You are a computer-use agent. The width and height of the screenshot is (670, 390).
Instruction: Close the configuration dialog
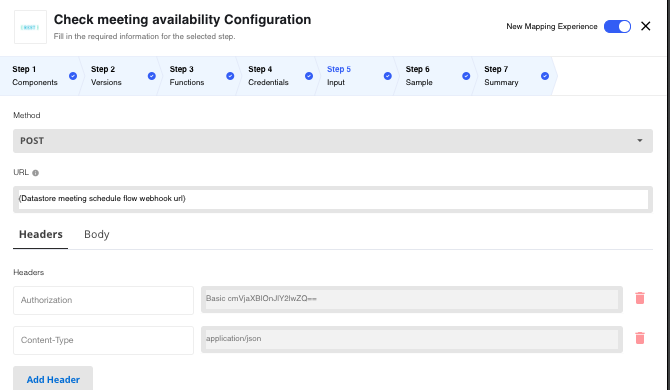click(x=646, y=26)
